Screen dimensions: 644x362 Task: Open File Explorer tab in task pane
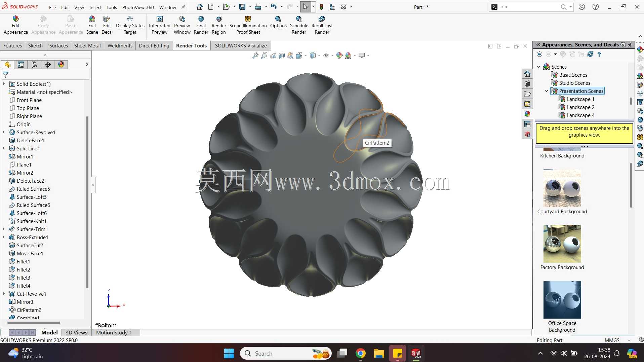coord(527,94)
